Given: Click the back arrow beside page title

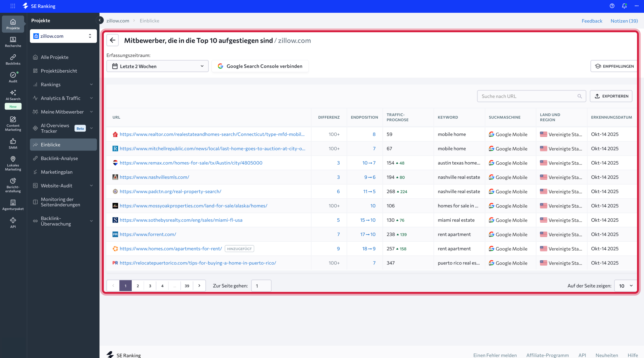Looking at the screenshot, I should pos(112,40).
